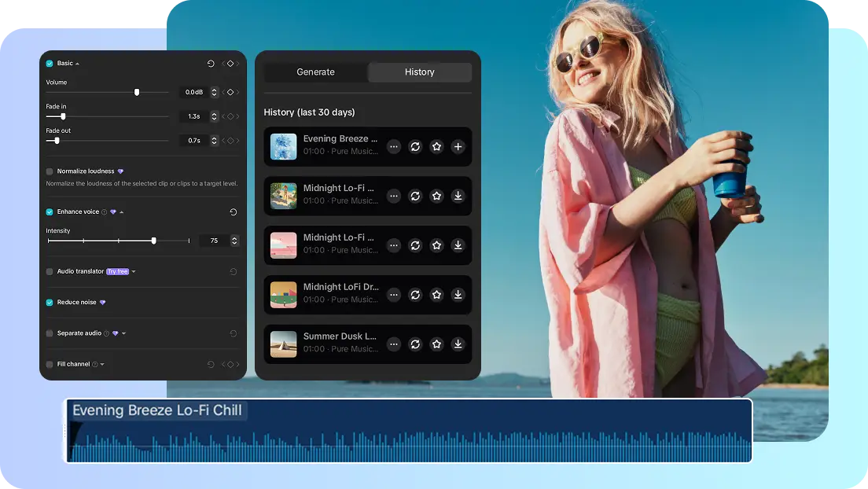Image resolution: width=868 pixels, height=489 pixels.
Task: Regenerate the Evening Breeze track
Action: (415, 147)
